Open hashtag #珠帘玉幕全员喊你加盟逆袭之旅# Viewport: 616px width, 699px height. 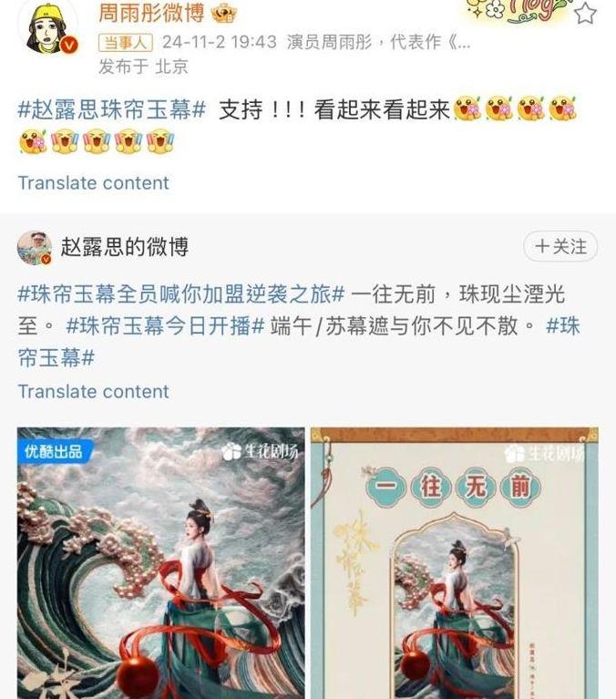click(181, 294)
